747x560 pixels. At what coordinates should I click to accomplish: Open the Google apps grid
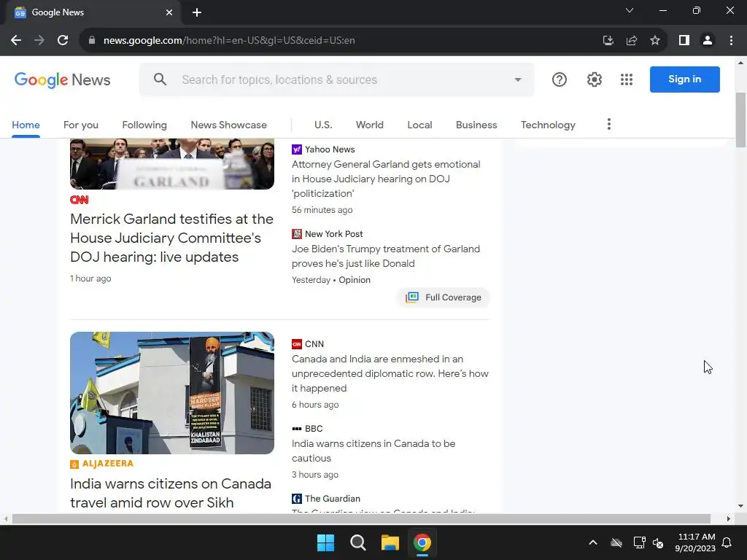coord(627,79)
